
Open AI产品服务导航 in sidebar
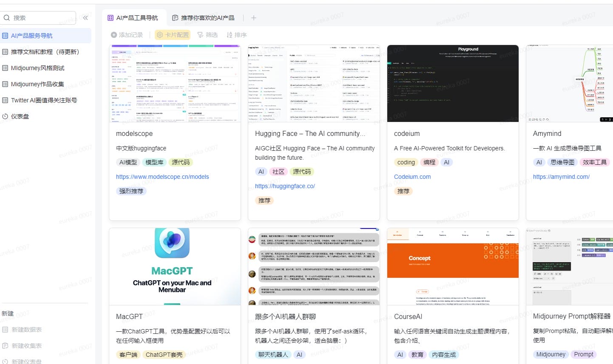coord(45,36)
